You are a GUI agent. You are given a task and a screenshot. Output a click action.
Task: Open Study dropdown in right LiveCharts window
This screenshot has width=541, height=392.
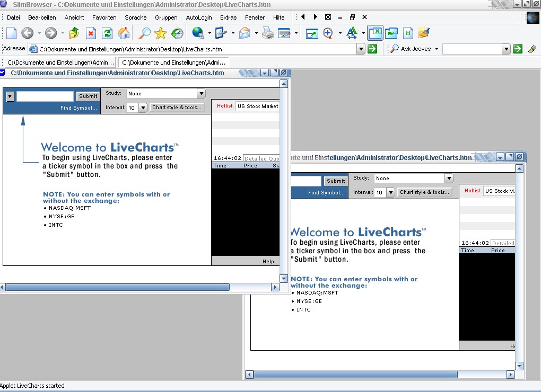coord(449,178)
